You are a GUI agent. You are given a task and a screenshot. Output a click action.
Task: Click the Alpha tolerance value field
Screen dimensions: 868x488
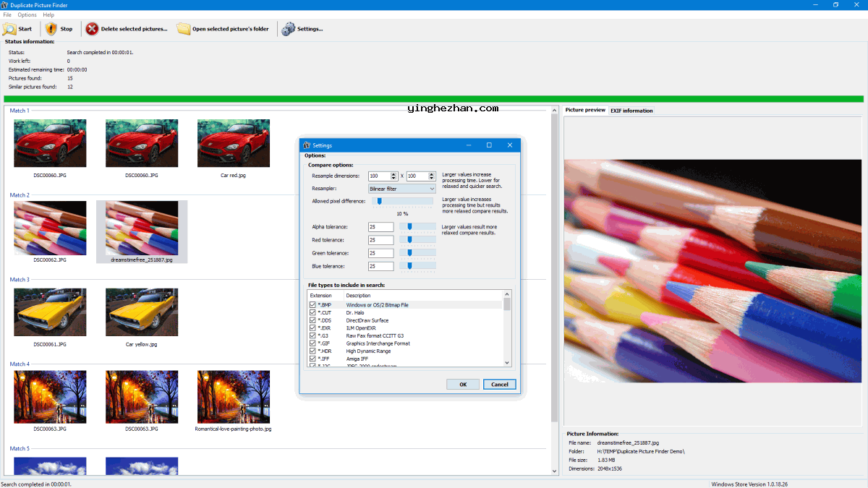point(380,227)
